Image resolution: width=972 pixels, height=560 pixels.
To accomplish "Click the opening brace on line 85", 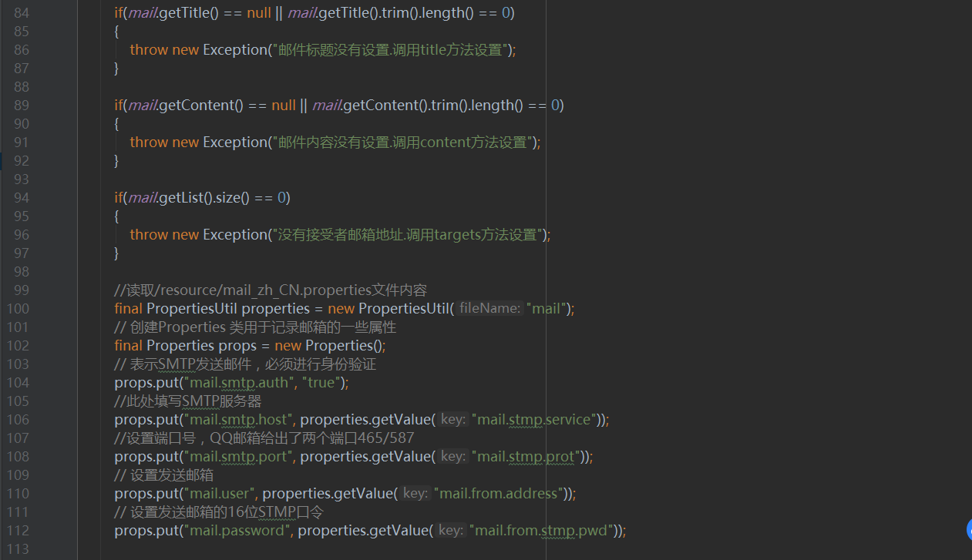I will (117, 31).
